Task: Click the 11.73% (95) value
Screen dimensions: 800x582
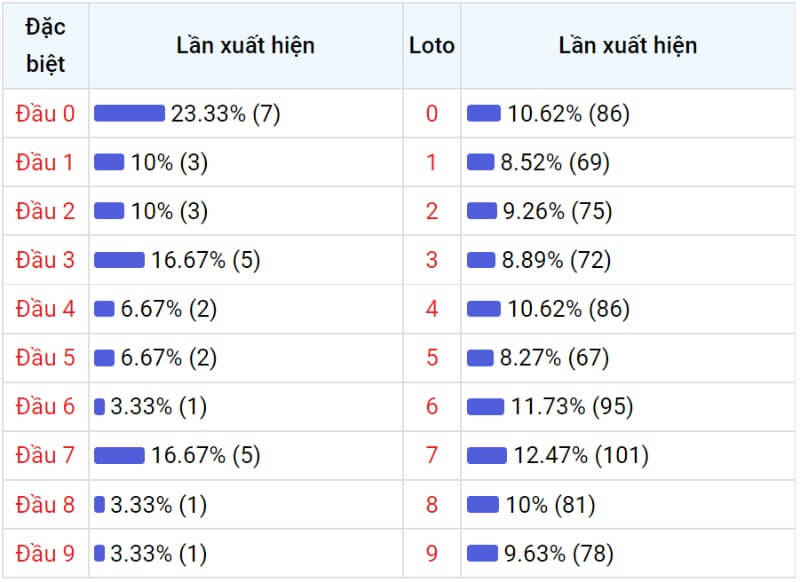Action: pyautogui.click(x=572, y=407)
